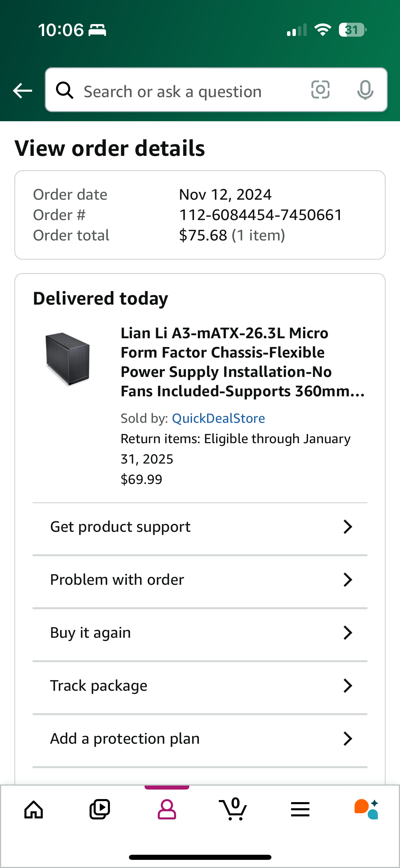
Task: Expand Get product support chevron
Action: [348, 527]
